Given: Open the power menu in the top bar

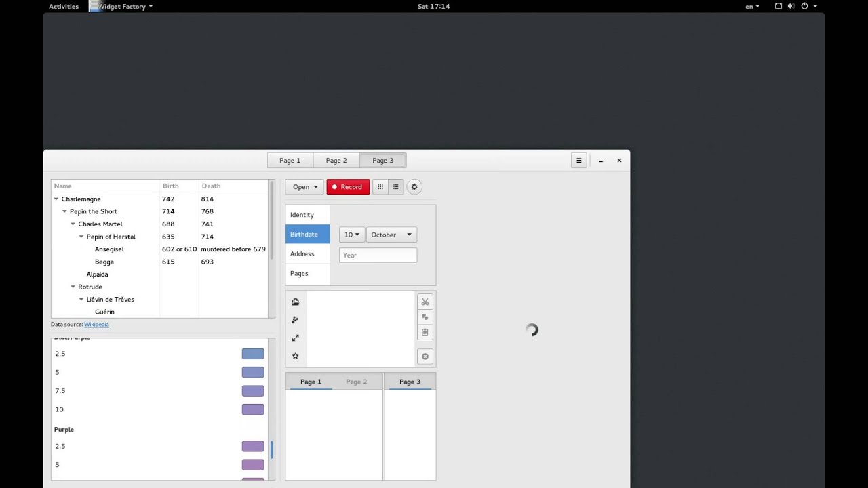Looking at the screenshot, I should pyautogui.click(x=809, y=6).
